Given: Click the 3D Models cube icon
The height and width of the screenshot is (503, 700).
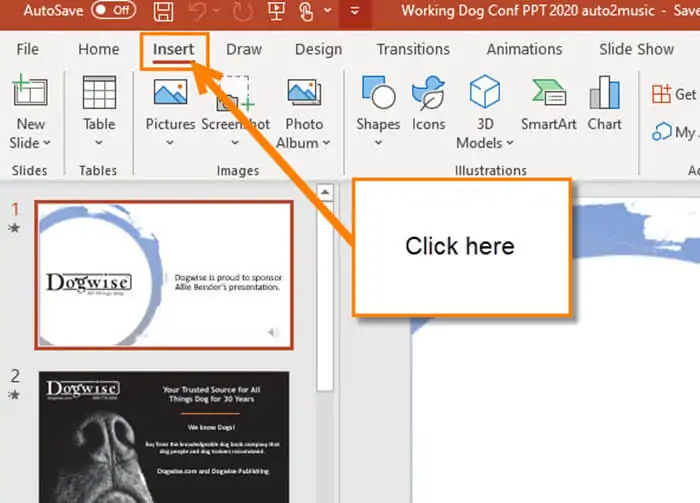Looking at the screenshot, I should tap(485, 91).
